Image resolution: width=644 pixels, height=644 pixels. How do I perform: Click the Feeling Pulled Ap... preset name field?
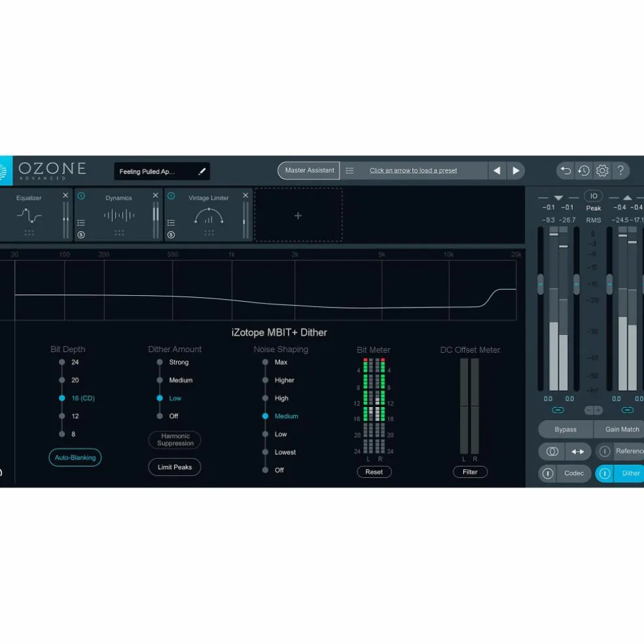tap(162, 171)
